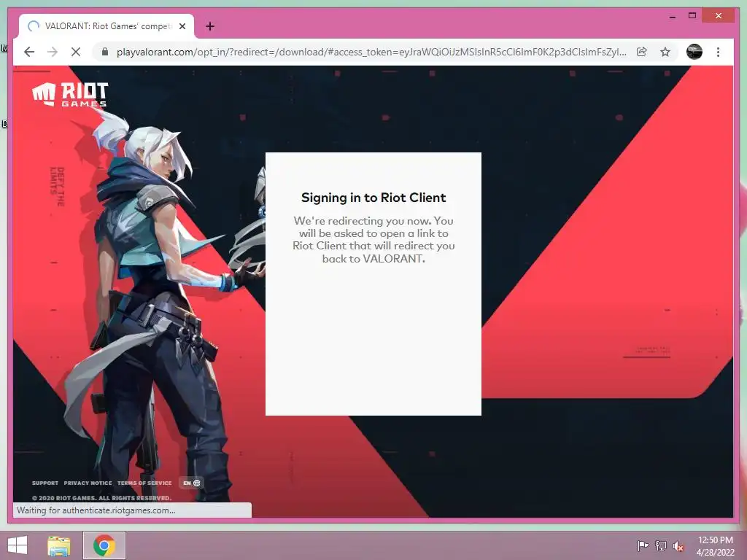The image size is (747, 560).
Task: Open the Privacy Notice link
Action: point(88,483)
